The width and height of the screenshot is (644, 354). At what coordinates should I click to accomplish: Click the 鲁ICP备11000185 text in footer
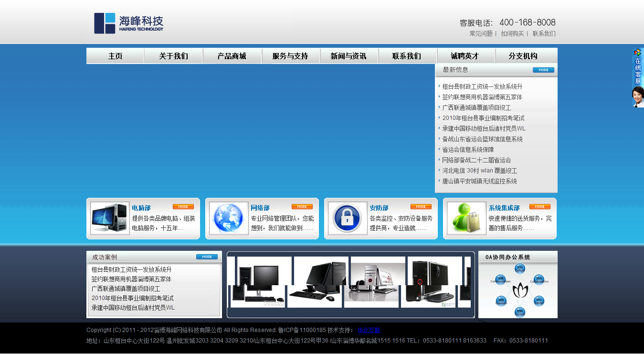(302, 330)
